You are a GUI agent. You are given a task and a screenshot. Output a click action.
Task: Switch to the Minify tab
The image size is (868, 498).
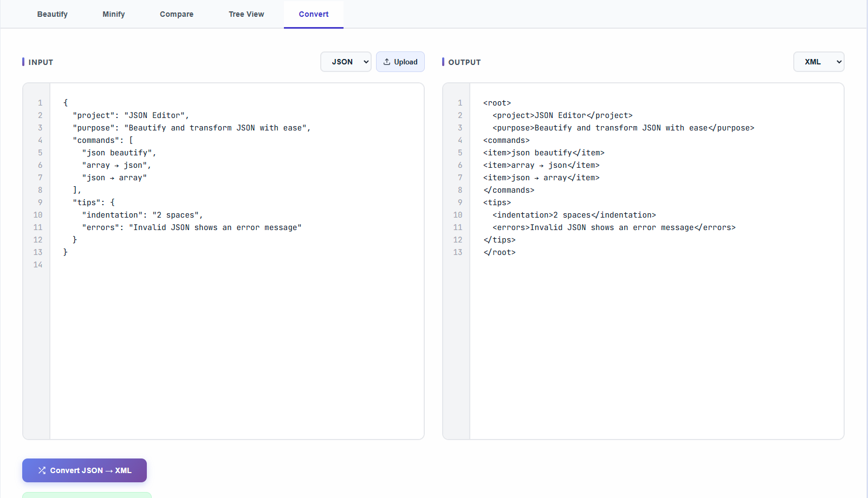(113, 14)
